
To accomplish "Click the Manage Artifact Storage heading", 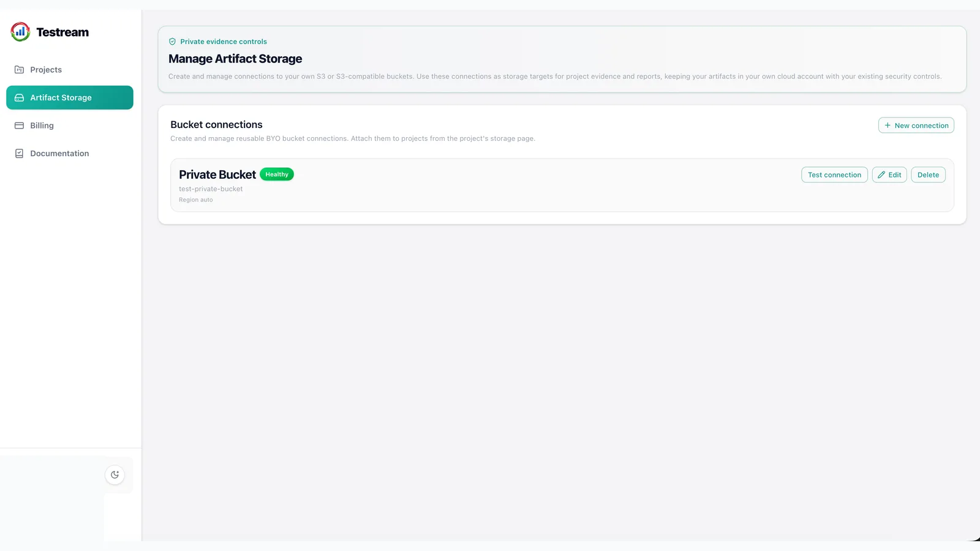I will [x=235, y=59].
